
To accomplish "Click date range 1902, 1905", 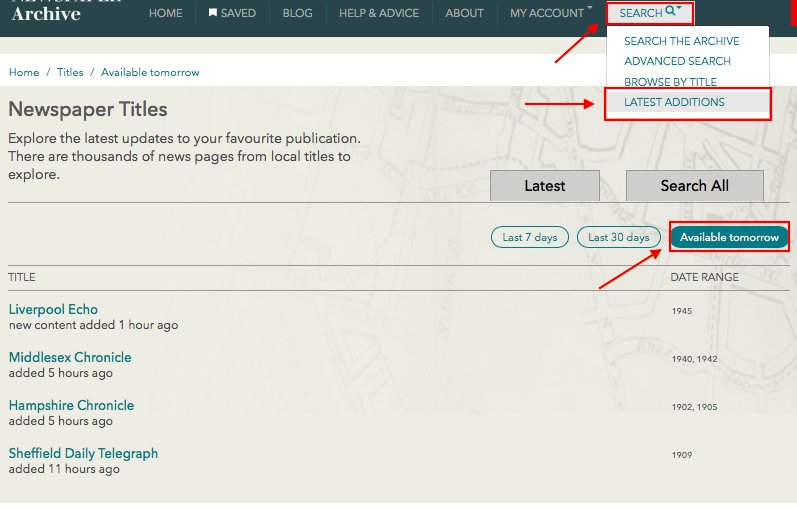I will (694, 407).
